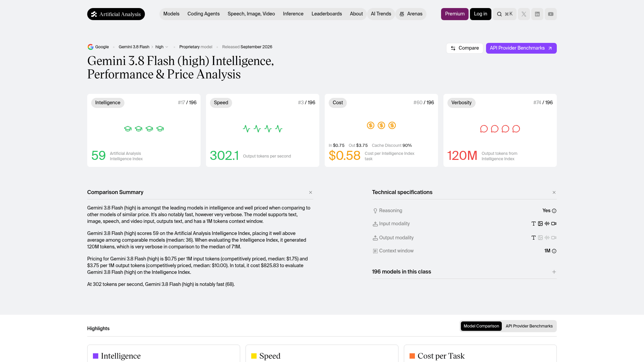644x362 pixels.
Task: Click the audio output modality icon
Action: 547,238
